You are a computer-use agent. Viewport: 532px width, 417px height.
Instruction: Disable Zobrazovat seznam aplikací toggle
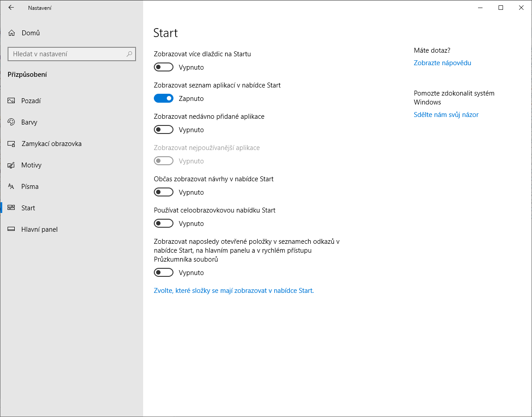[164, 99]
